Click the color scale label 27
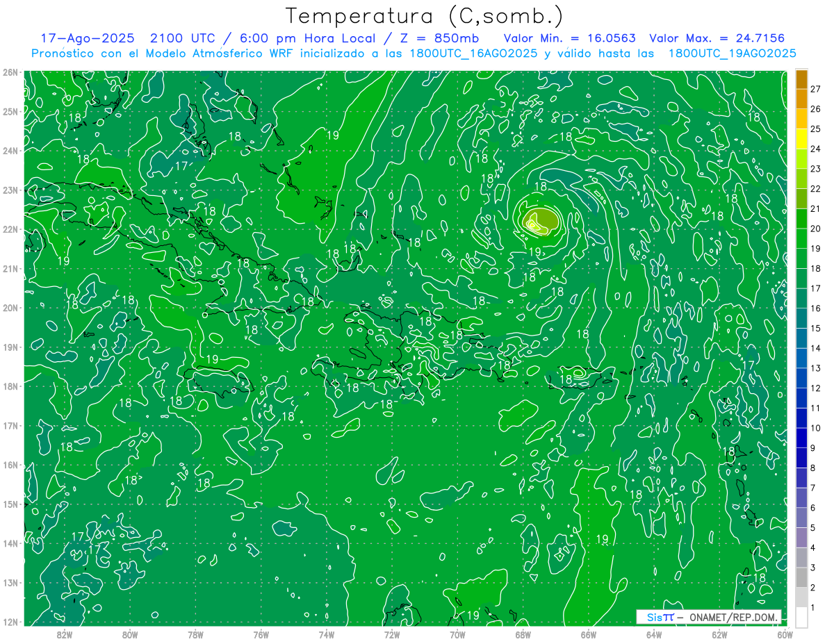 816,89
